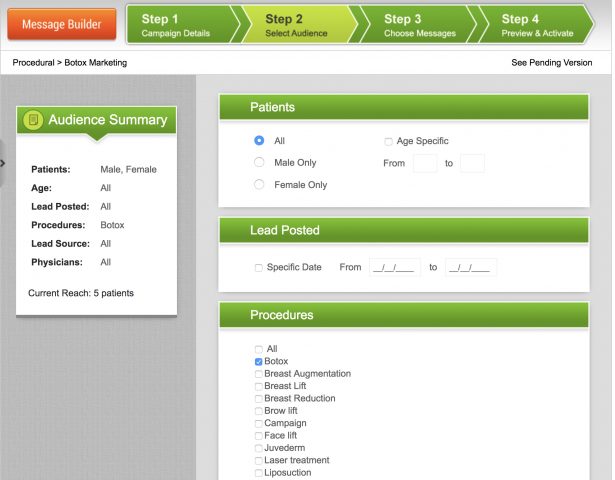Tick the Specific Date checkbox
Image resolution: width=615 pixels, height=480 pixels.
259,268
